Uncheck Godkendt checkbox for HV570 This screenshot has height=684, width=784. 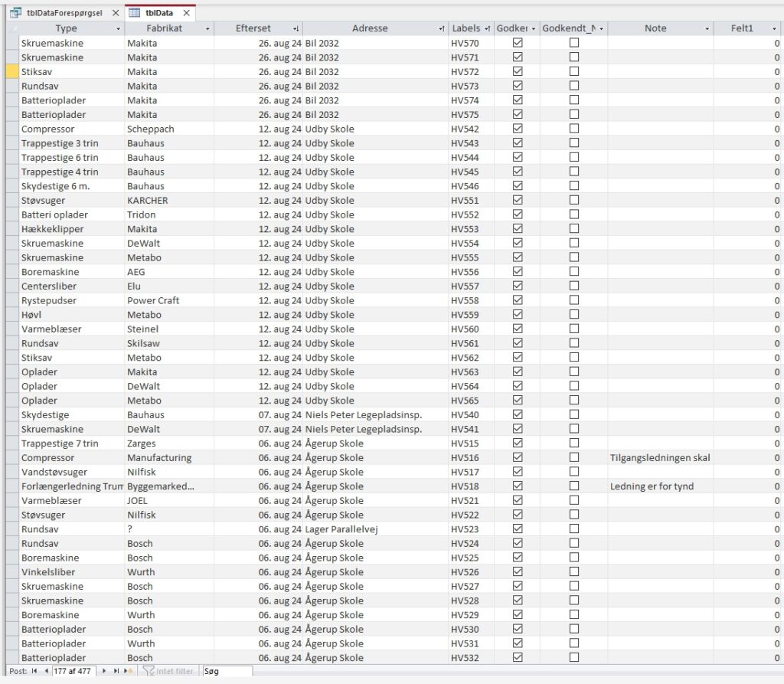click(x=518, y=43)
